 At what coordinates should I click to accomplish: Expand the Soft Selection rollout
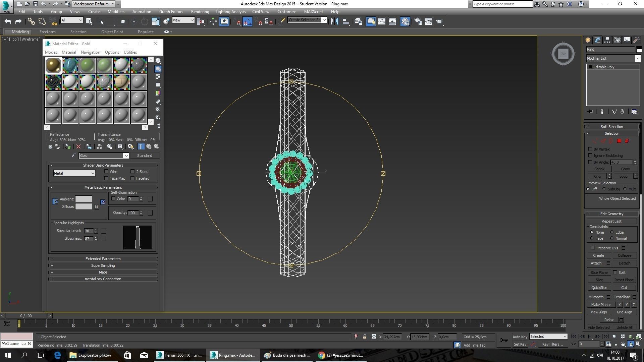(612, 127)
